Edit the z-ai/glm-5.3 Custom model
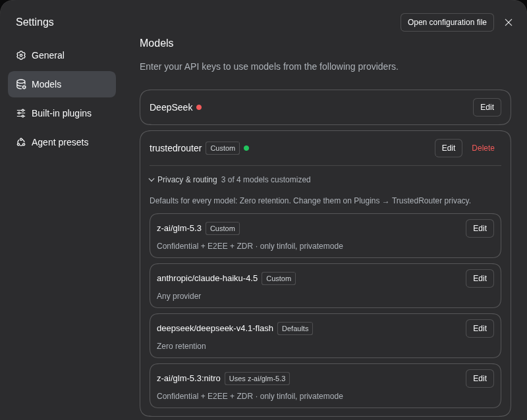Screen dimensions: 527x420 point(480,228)
